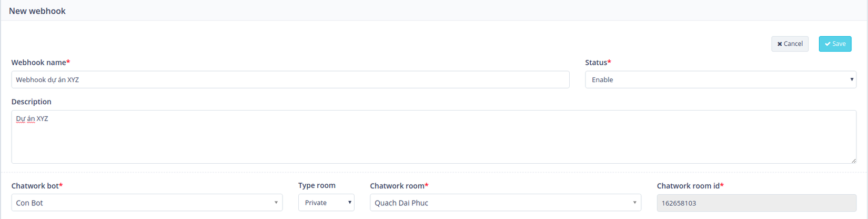Open the Type room Private dropdown
Viewport: 868px width, 219px height.
tap(326, 203)
